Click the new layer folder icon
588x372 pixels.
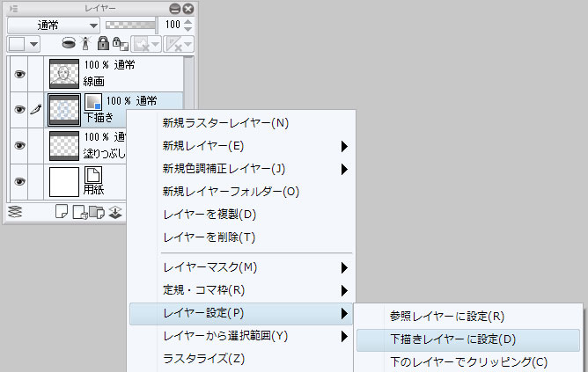coord(98,213)
